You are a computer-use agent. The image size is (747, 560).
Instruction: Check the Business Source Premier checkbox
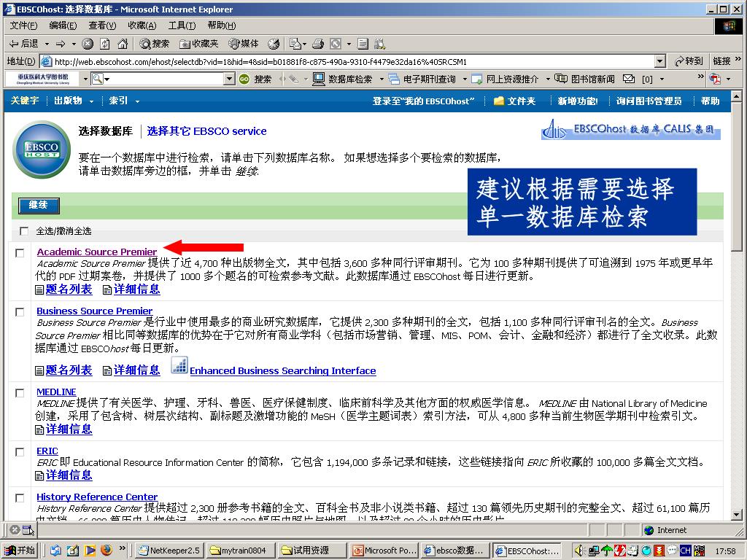tap(20, 312)
